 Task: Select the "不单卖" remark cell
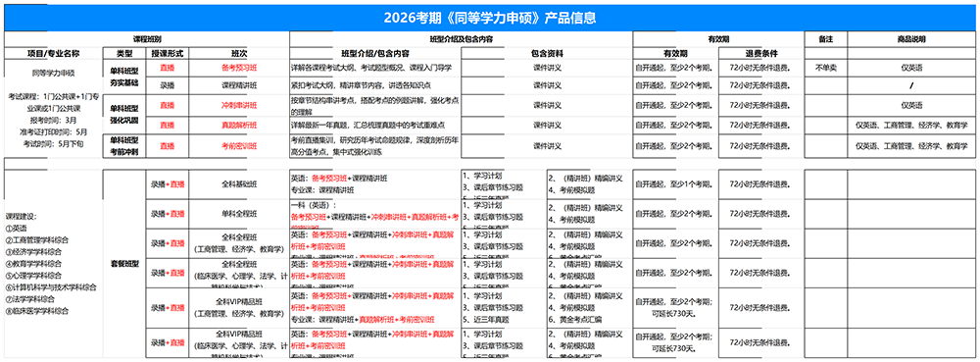coord(825,68)
